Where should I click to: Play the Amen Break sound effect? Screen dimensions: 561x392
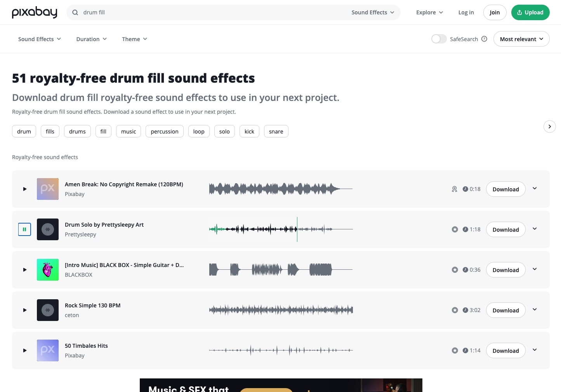click(x=24, y=189)
